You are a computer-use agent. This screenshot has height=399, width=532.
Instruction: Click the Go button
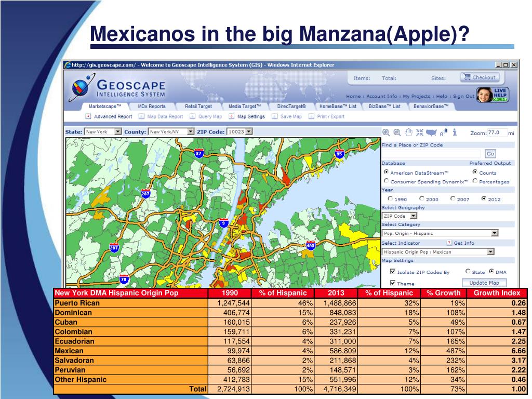point(490,154)
